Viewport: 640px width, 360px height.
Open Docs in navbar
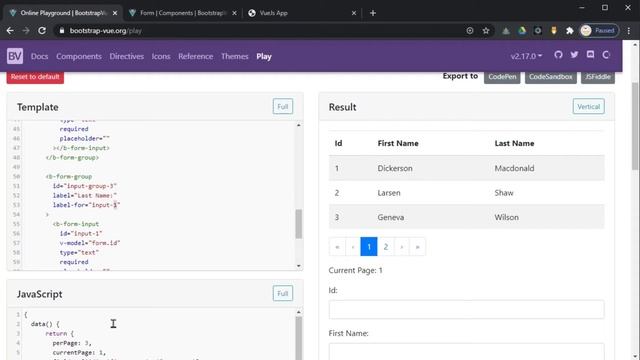tap(40, 56)
